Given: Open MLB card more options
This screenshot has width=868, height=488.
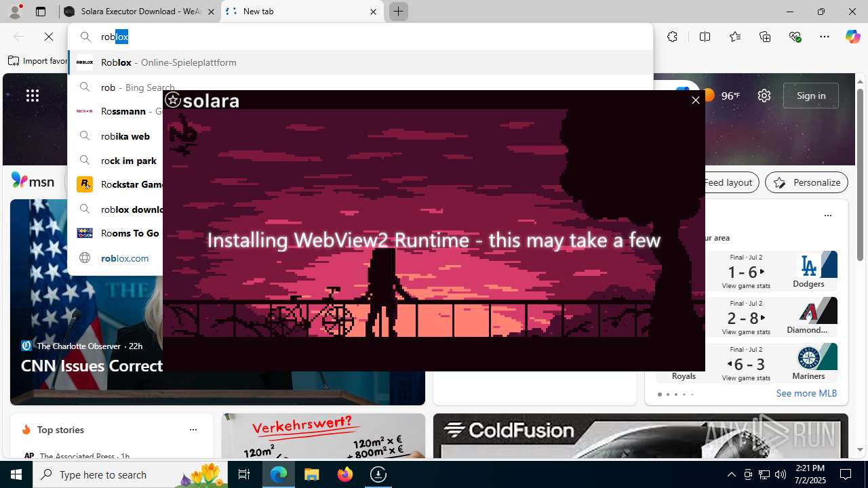Looking at the screenshot, I should 827,216.
